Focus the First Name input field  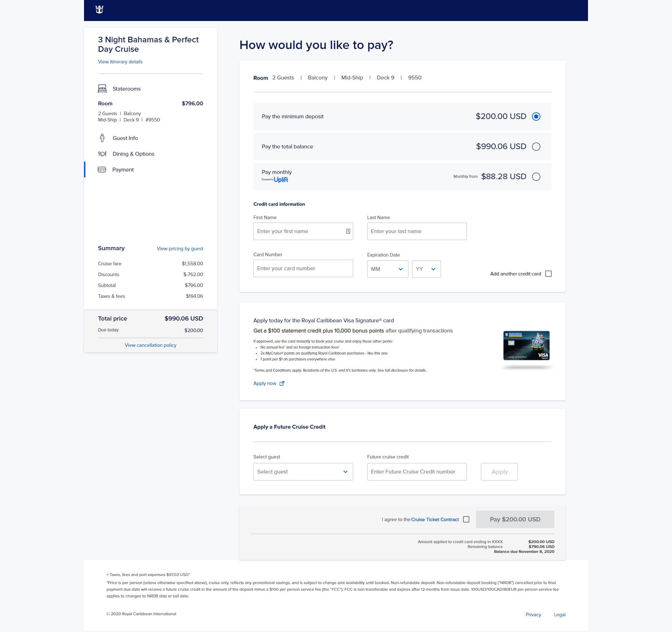tap(303, 231)
